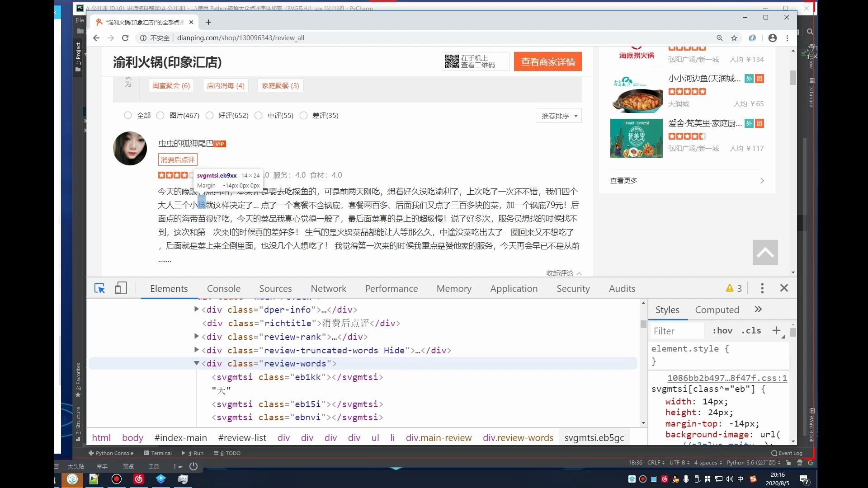Expand the review-rank div node
Viewport: 868px width, 488px height.
196,336
